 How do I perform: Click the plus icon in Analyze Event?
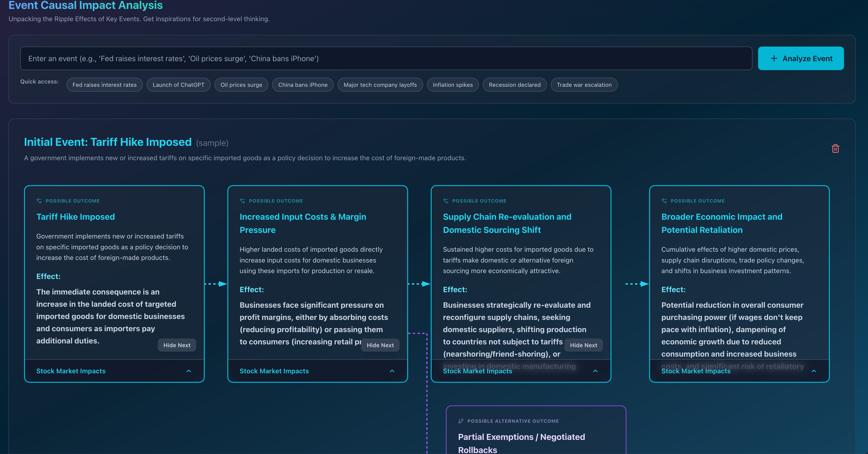[774, 59]
